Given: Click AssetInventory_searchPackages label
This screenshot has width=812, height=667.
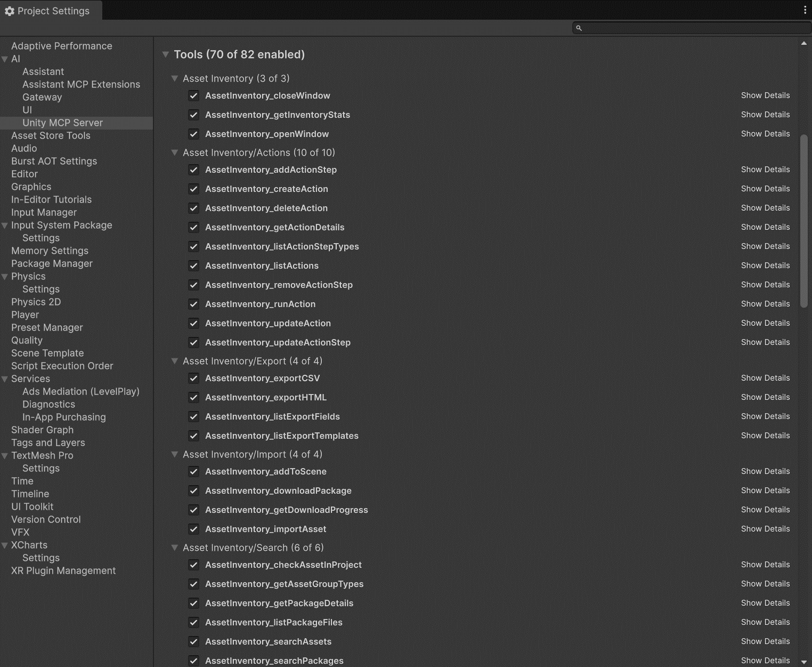Looking at the screenshot, I should tap(274, 661).
